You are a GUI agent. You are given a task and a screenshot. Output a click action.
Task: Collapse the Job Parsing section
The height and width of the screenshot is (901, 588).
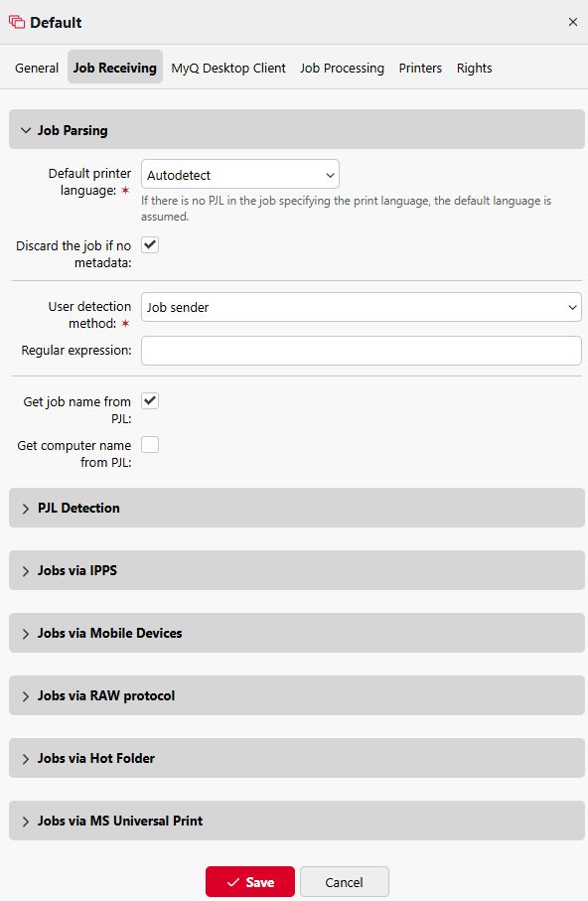26,129
